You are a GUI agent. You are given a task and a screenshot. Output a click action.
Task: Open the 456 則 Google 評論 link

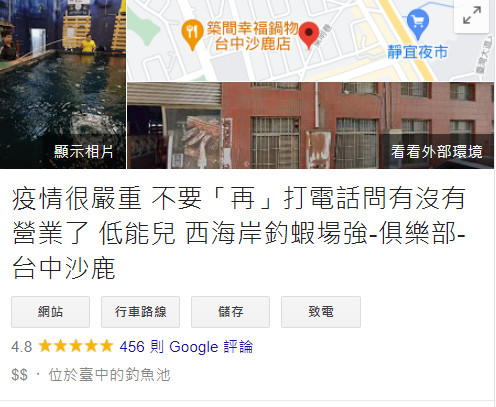[186, 347]
